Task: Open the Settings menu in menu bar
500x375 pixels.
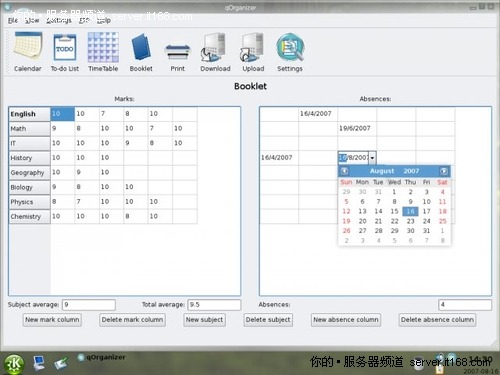Action: [59, 21]
